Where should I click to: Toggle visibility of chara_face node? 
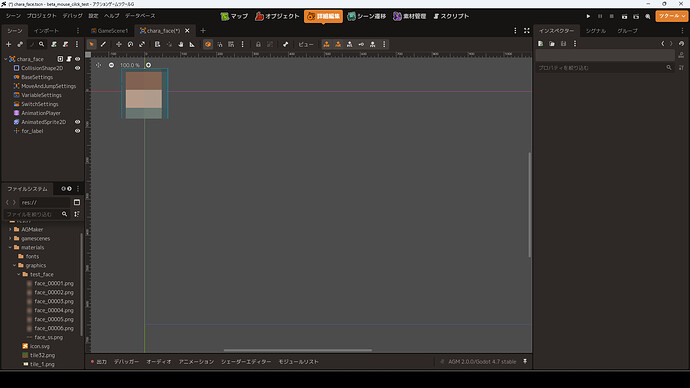coord(77,59)
